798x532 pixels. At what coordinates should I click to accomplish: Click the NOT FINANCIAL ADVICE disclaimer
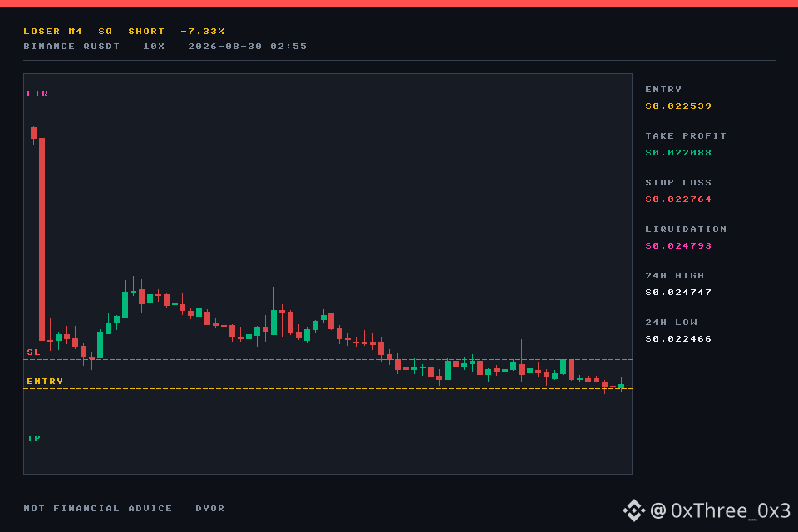98,508
